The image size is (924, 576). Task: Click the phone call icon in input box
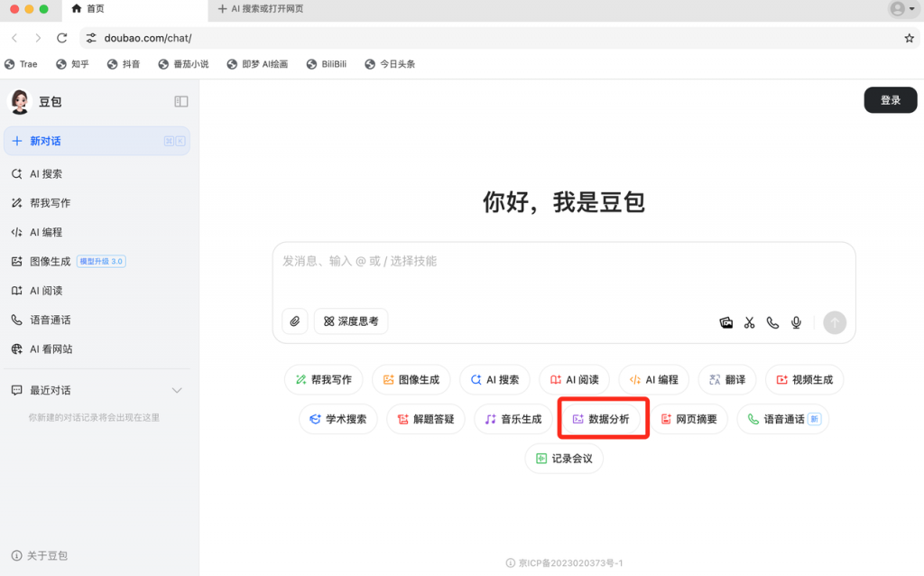tap(772, 322)
